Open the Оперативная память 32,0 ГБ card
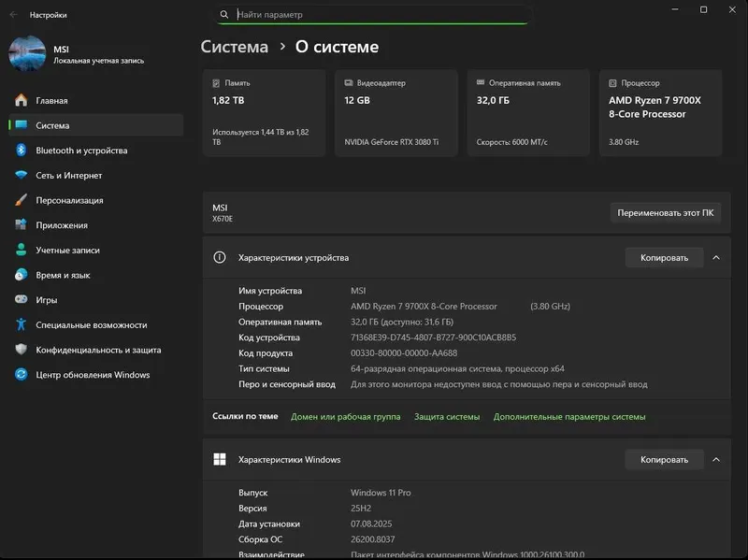Screen dimensions: 748x560 (528, 112)
